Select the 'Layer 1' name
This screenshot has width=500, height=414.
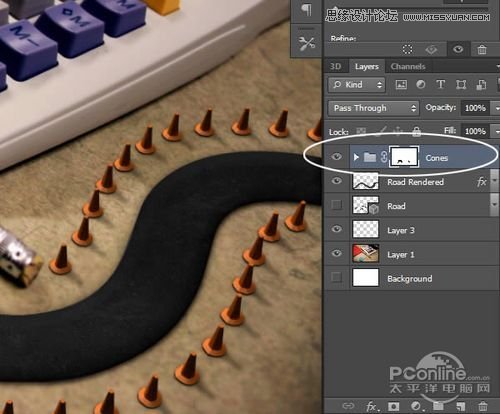tap(401, 255)
